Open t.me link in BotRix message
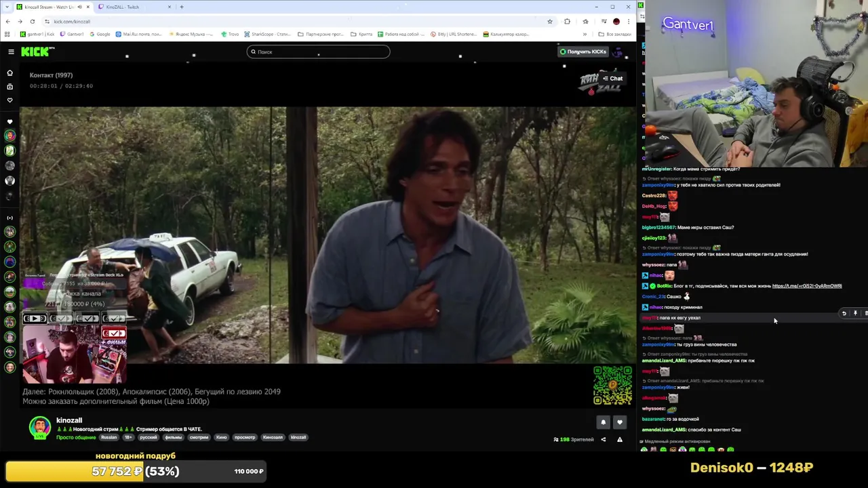The height and width of the screenshot is (488, 868). 807,286
